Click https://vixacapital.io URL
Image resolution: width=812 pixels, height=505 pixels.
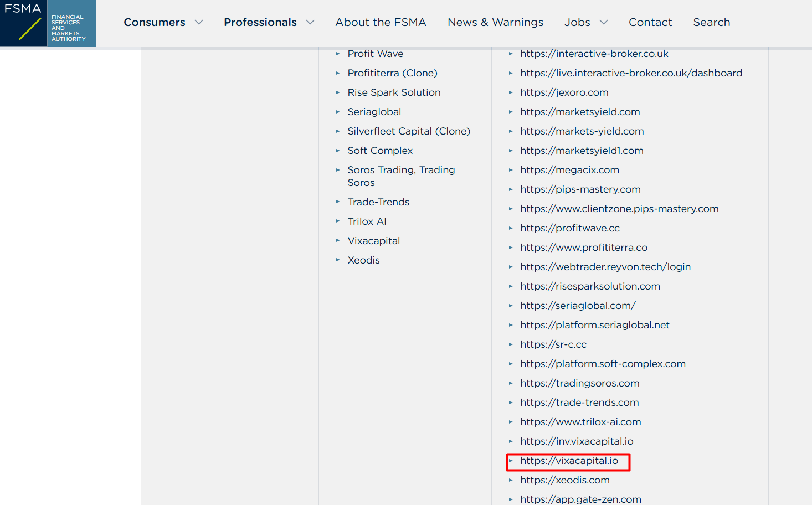coord(569,461)
